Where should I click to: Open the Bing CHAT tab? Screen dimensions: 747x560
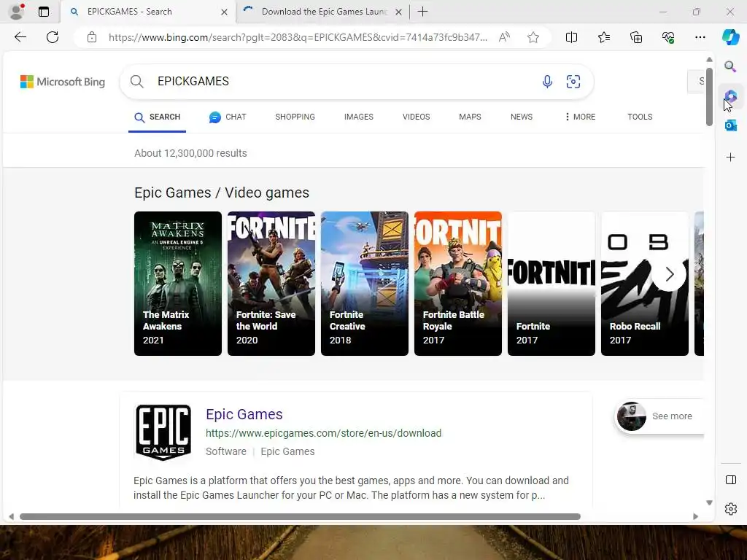coord(228,117)
